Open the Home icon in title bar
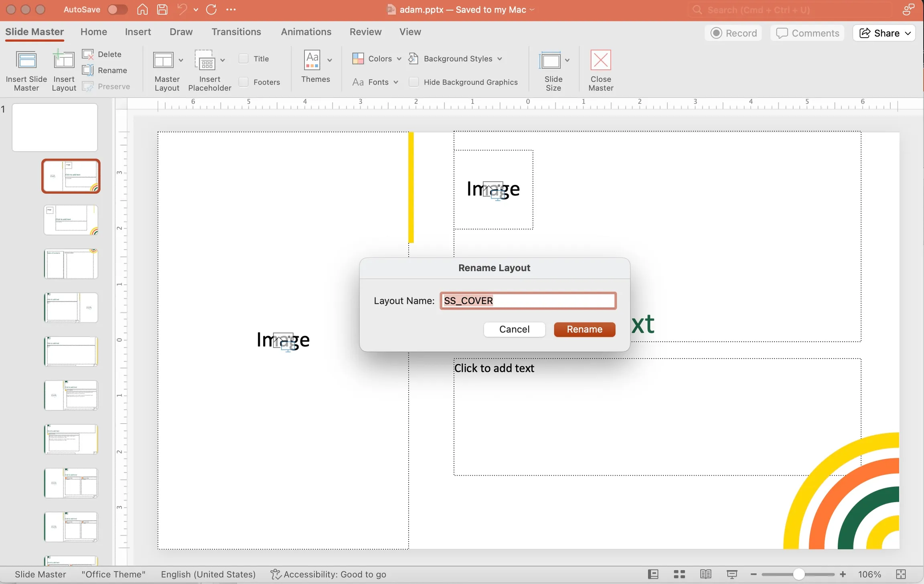Viewport: 924px width, 584px height. [x=142, y=9]
